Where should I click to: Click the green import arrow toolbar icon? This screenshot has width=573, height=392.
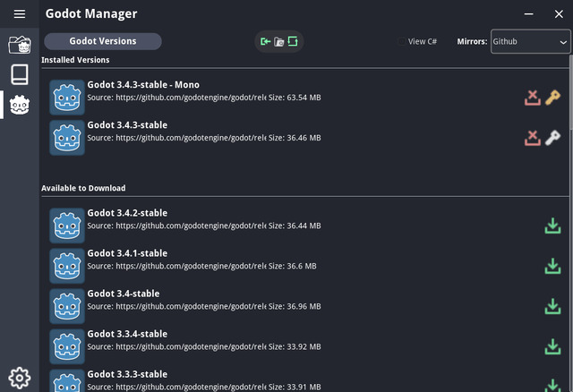tap(265, 42)
